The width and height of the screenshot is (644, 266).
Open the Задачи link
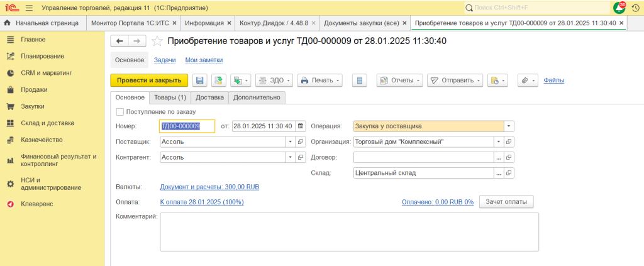(165, 60)
